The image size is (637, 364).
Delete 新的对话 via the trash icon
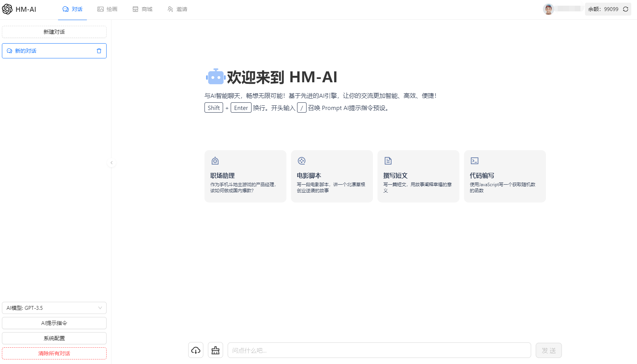[99, 50]
